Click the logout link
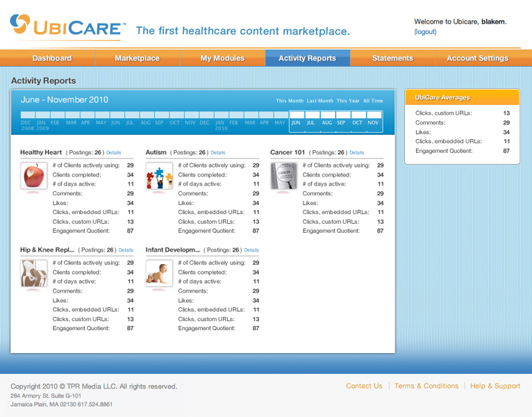 click(x=425, y=32)
